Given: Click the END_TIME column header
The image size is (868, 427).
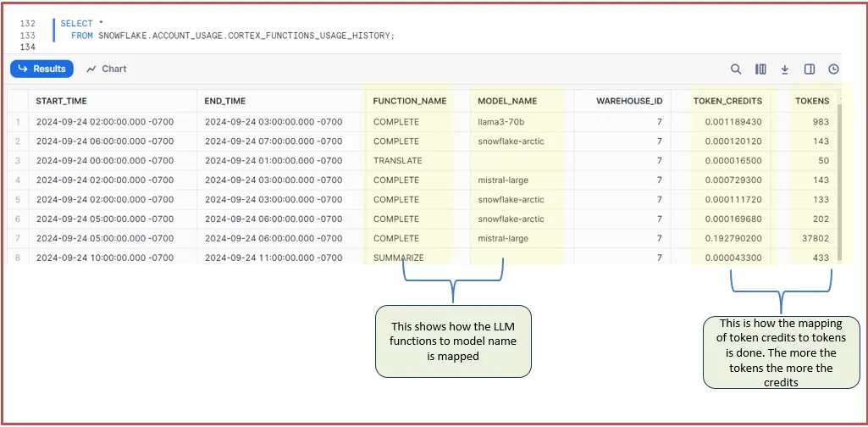Looking at the screenshot, I should [x=225, y=101].
